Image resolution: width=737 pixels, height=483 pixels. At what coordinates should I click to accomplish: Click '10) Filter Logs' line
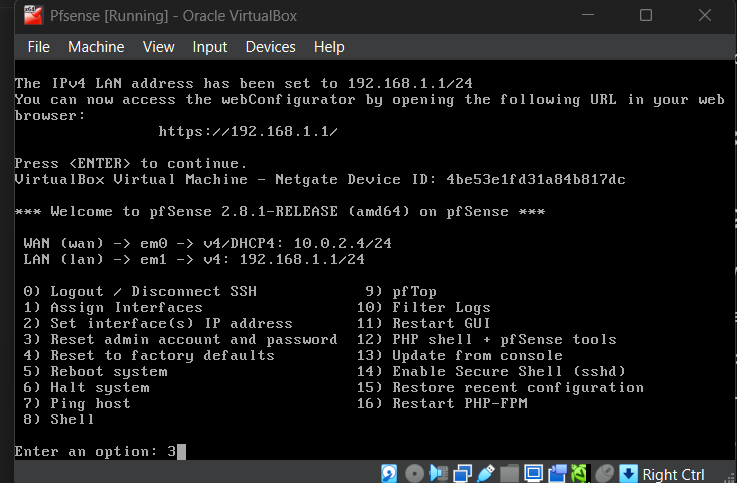pos(423,307)
